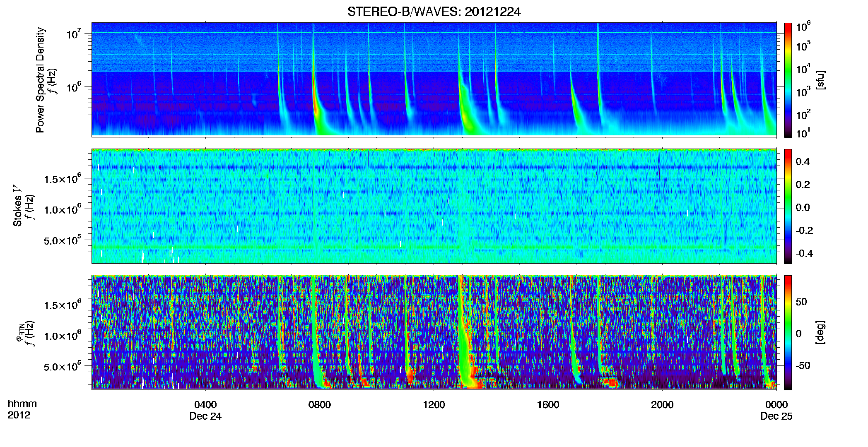The height and width of the screenshot is (447, 868).
Task: Click the 10^5 label on sfu color bar
Action: [803, 46]
